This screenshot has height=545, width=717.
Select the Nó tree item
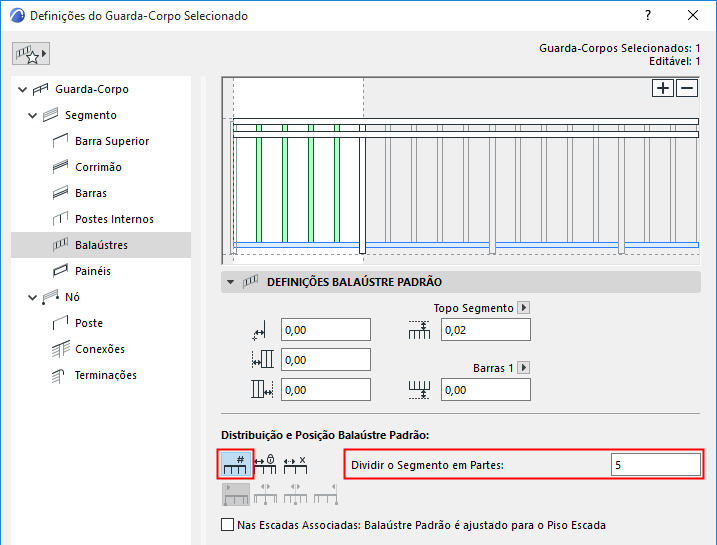click(x=72, y=297)
